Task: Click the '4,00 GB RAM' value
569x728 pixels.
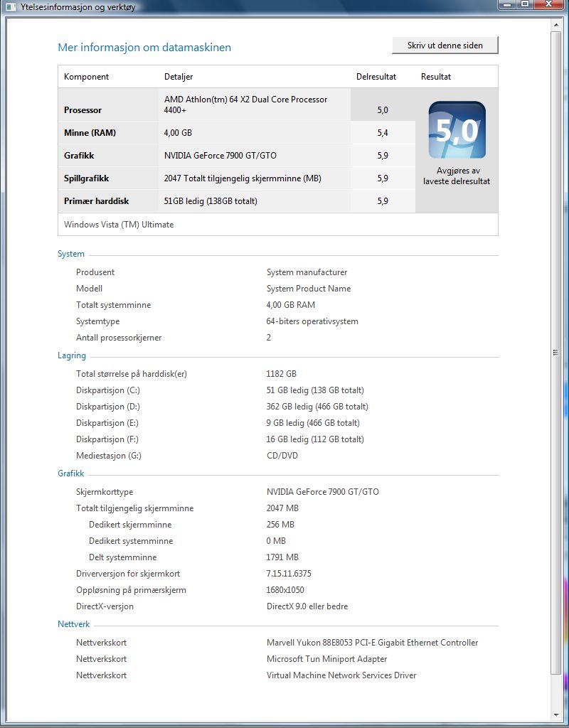Action: pos(291,304)
